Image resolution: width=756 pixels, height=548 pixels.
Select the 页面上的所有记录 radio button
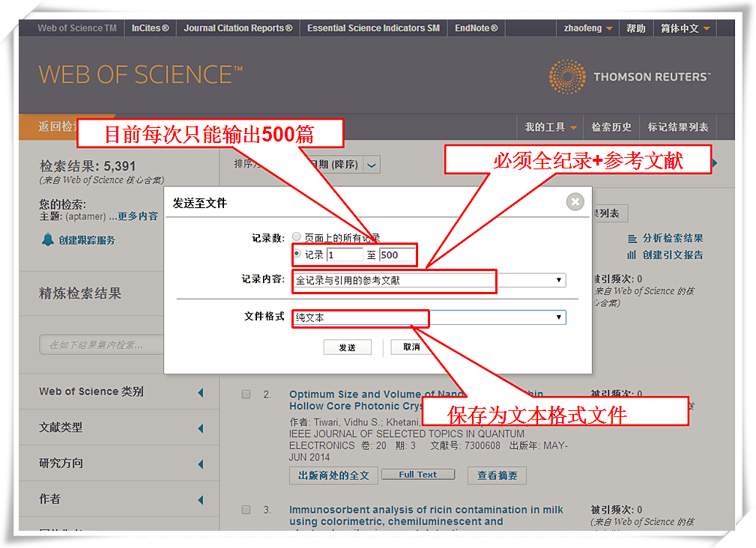297,237
